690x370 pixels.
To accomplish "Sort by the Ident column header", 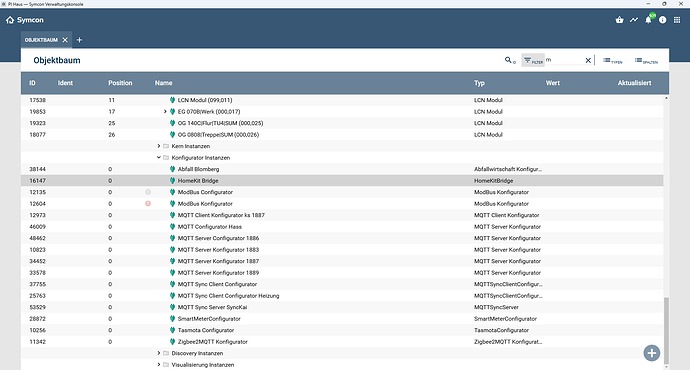I will [x=65, y=83].
